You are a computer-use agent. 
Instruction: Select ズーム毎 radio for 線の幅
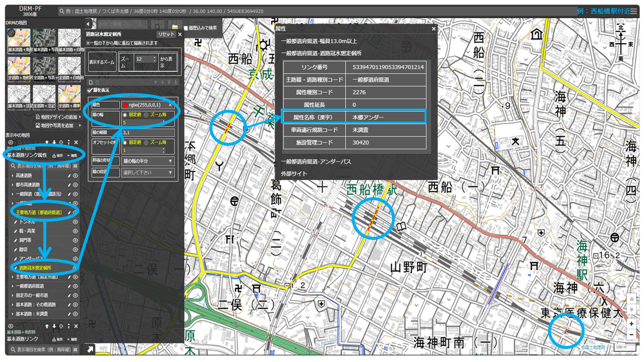(x=146, y=115)
